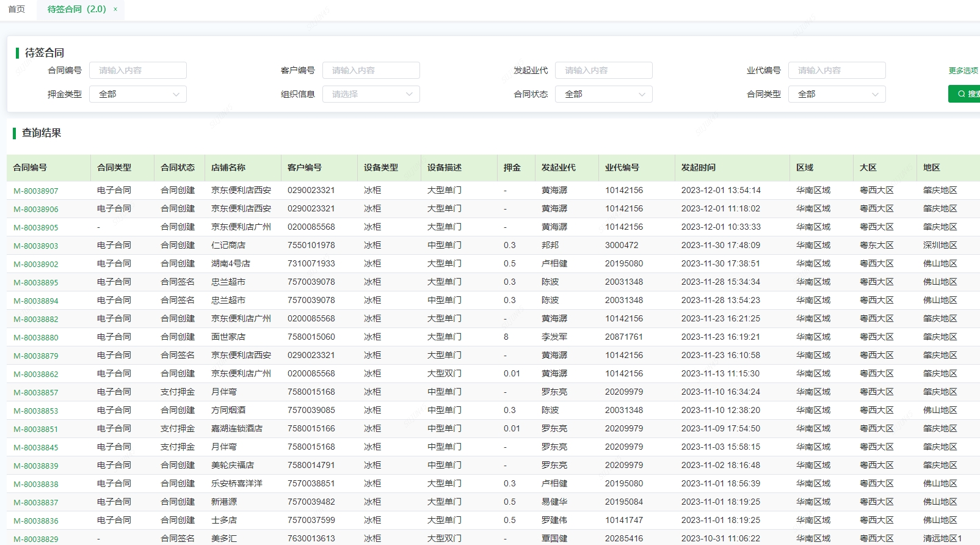Screen dimensions: 980x545
Task: Select store name 美多汇
Action: click(x=224, y=538)
